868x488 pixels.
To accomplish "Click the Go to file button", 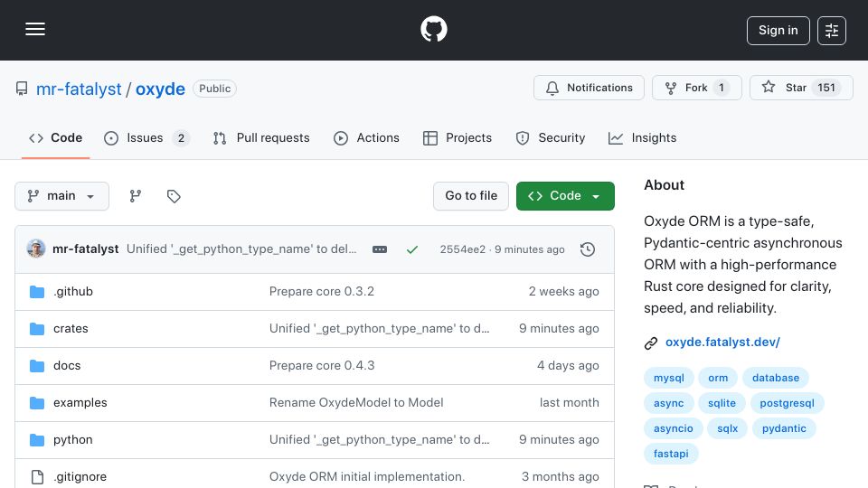I will (471, 196).
